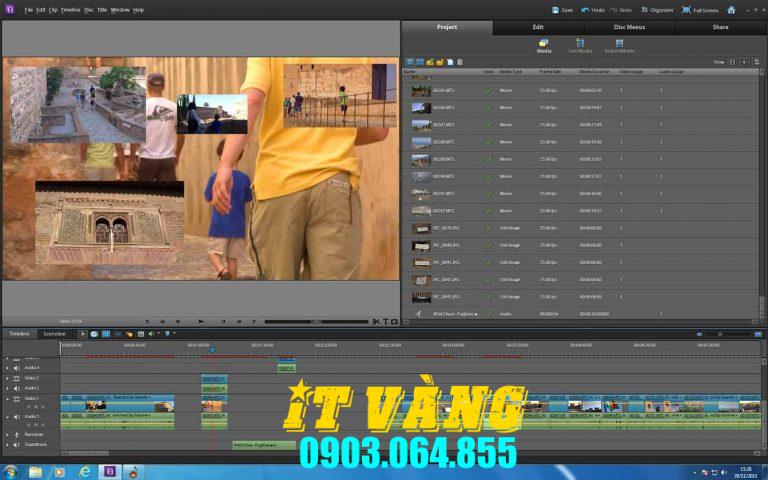Open Internet Explorer from the taskbar
The height and width of the screenshot is (480, 768).
pos(85,472)
